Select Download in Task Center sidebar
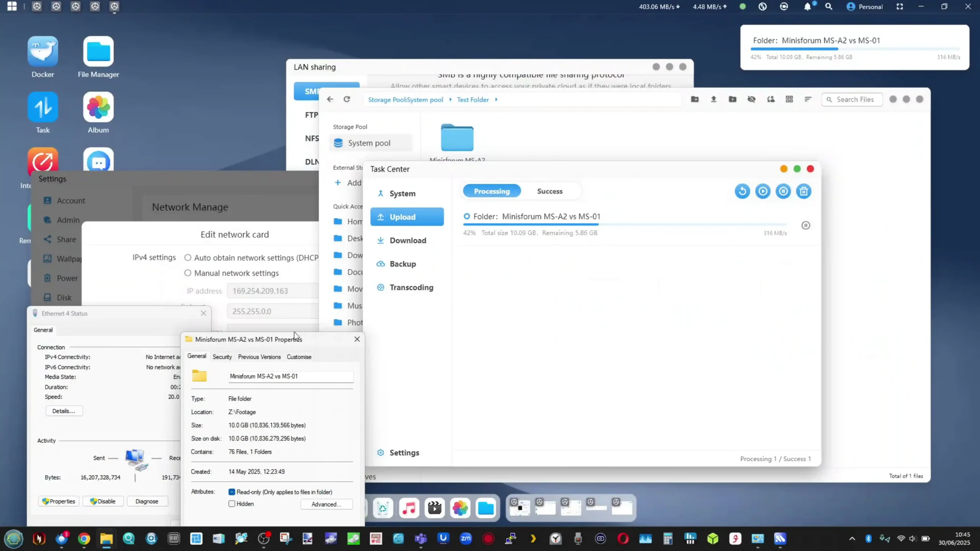The image size is (980, 551). [x=407, y=240]
